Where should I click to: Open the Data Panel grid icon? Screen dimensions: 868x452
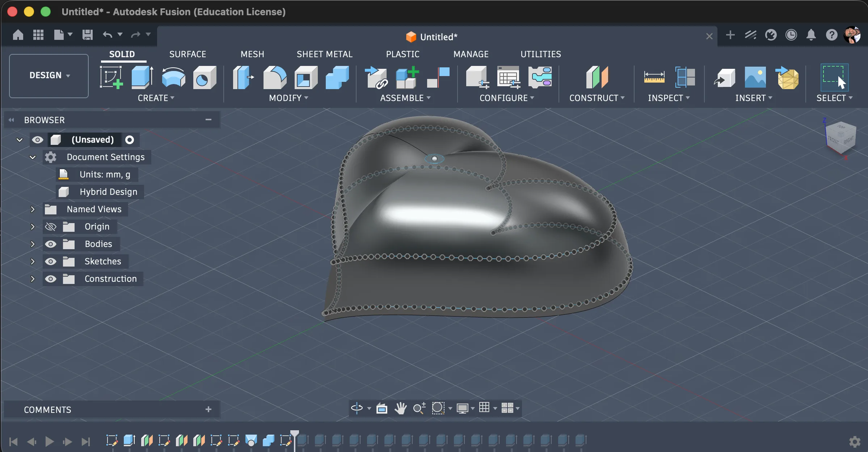pyautogui.click(x=38, y=35)
